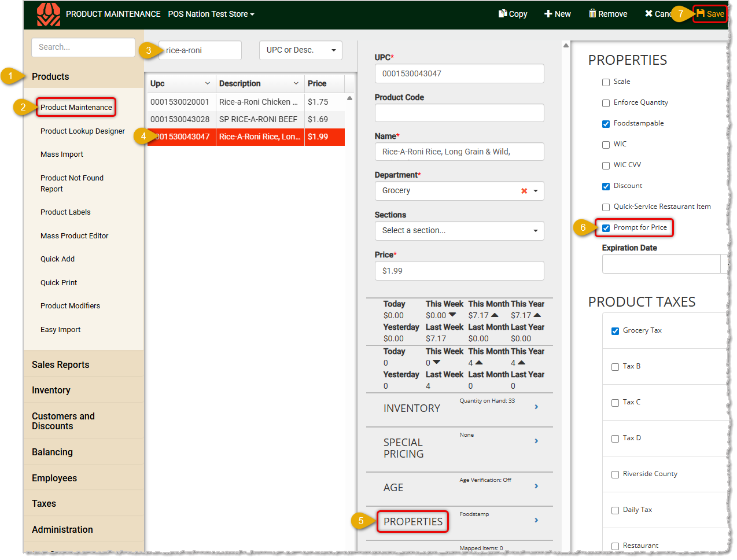Open Product Not Found Report
737x560 pixels.
point(72,183)
